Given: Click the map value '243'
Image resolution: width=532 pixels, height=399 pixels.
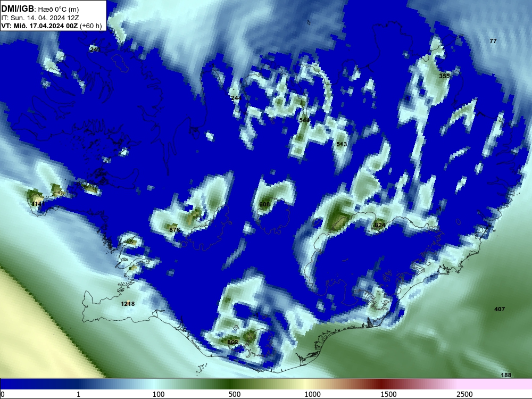Looking at the screenshot, I should tap(95, 49).
